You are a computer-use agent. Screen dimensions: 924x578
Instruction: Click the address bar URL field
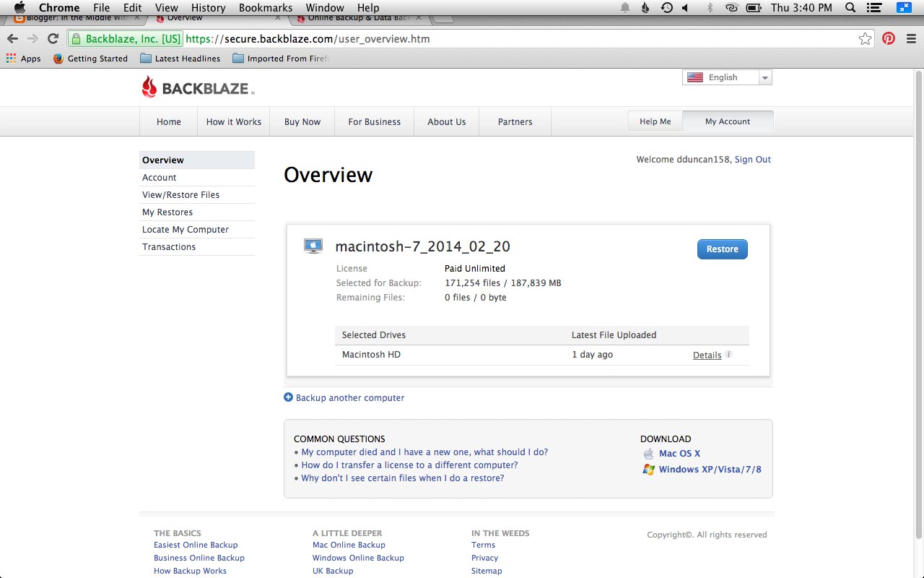tap(471, 39)
